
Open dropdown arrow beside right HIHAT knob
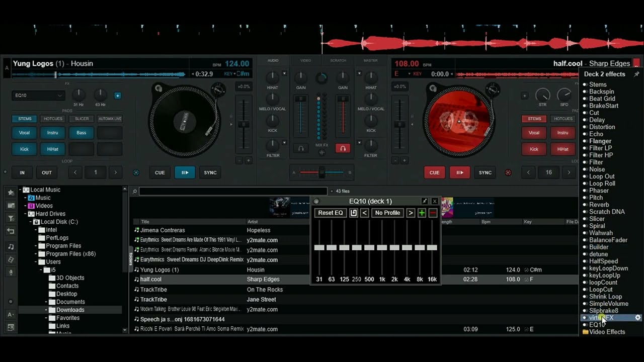coord(359,73)
